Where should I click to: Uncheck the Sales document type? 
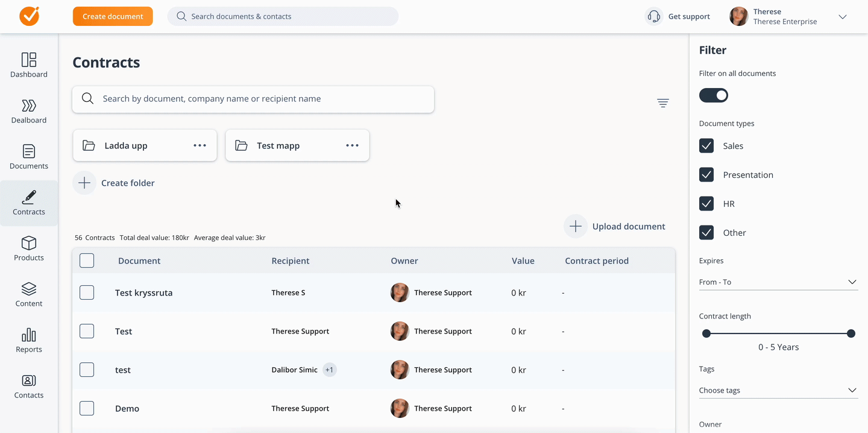tap(706, 146)
